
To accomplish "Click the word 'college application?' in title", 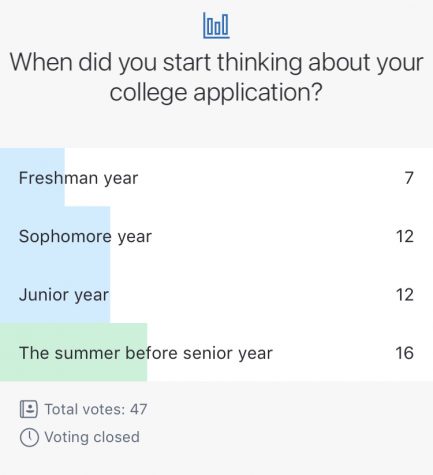I will pos(216,93).
